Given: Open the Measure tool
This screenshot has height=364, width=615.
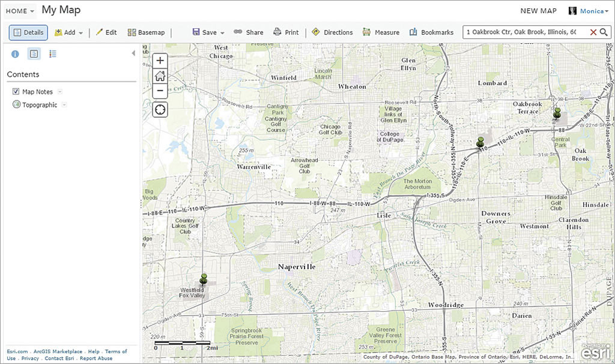Looking at the screenshot, I should (381, 32).
